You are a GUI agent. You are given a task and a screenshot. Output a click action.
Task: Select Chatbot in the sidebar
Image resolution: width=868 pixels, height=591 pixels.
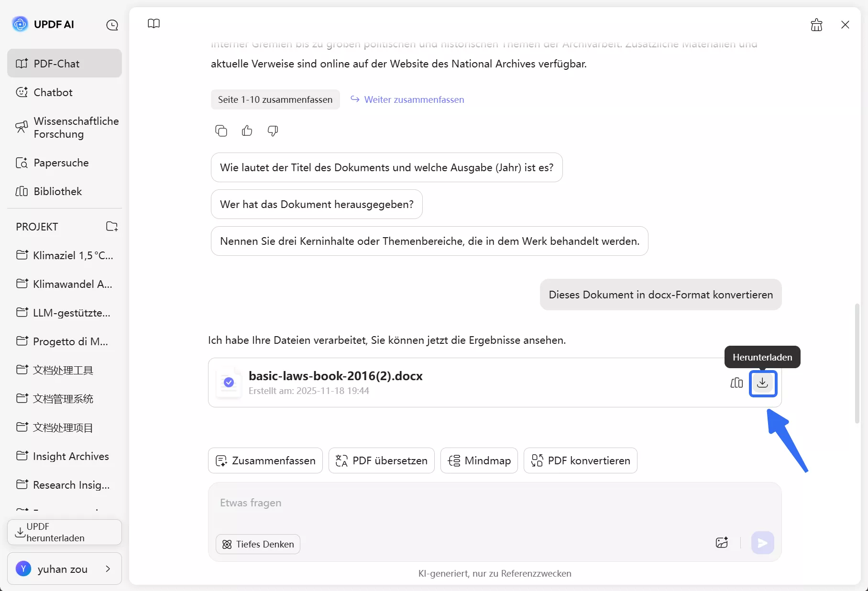[53, 92]
